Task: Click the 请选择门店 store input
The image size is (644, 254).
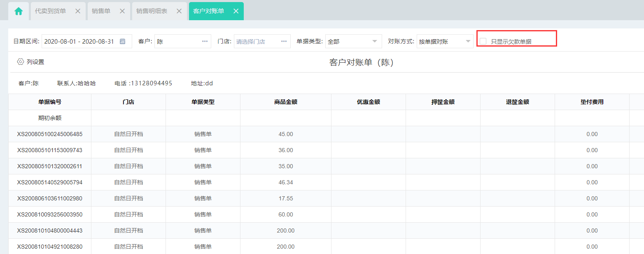Action: pos(262,41)
